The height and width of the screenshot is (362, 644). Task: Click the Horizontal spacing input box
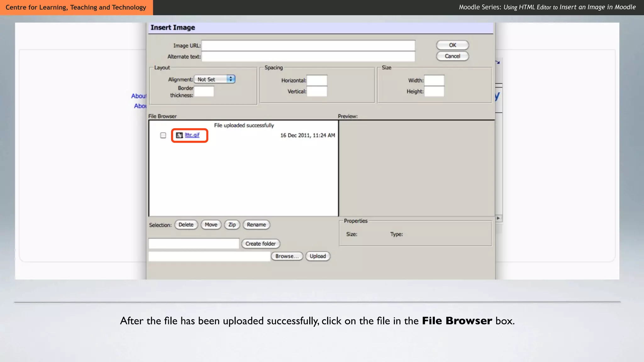(317, 80)
